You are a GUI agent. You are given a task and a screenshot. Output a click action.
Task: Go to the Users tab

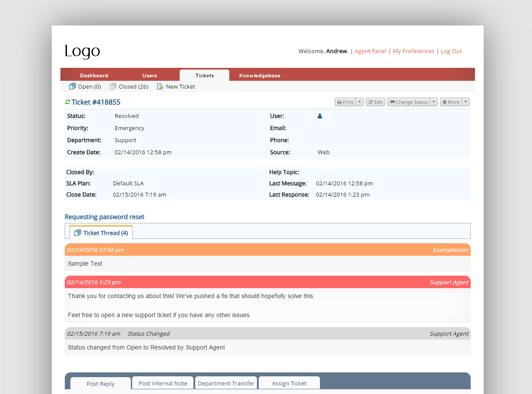[x=150, y=76]
